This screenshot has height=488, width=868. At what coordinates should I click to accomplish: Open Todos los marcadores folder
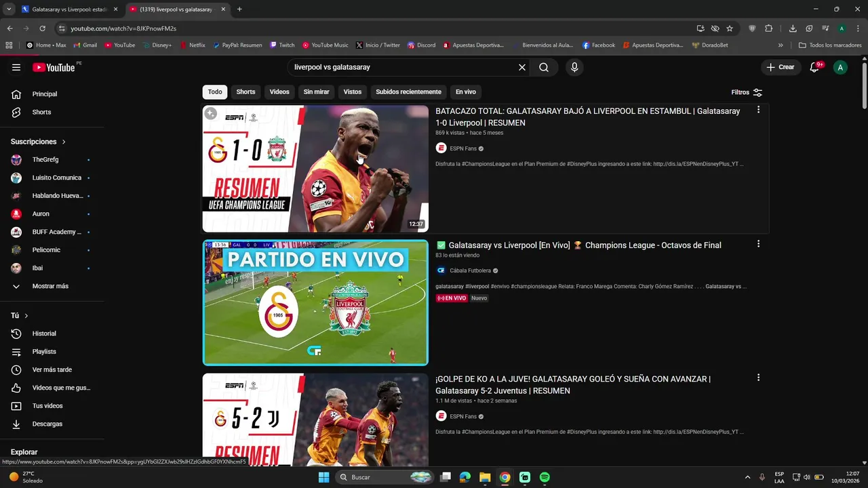point(830,45)
